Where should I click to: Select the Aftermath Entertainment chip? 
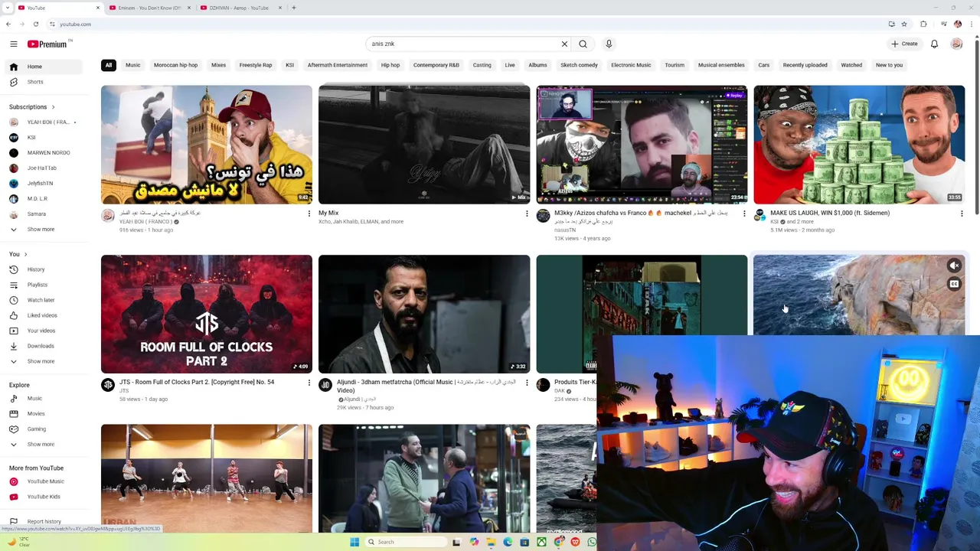point(338,65)
